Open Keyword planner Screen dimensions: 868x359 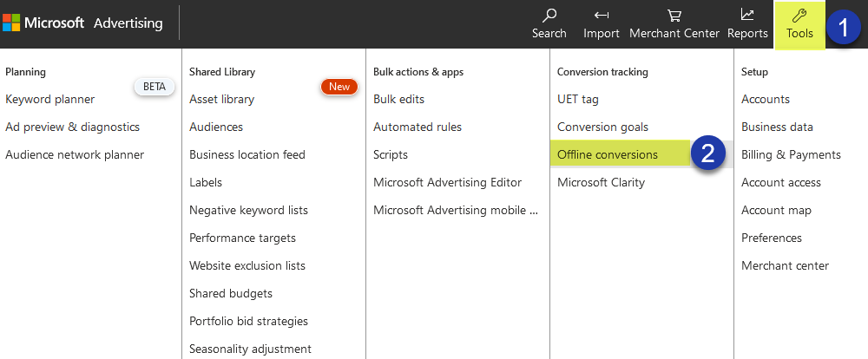(49, 100)
